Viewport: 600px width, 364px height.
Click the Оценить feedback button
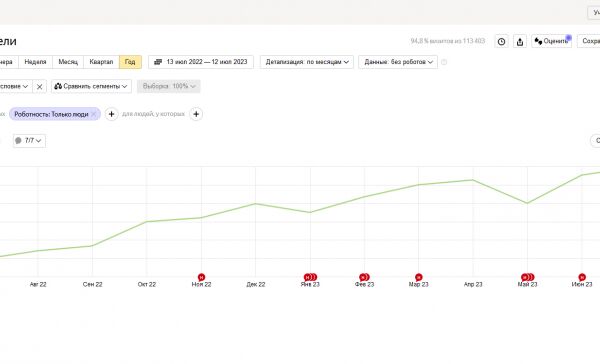(x=551, y=41)
